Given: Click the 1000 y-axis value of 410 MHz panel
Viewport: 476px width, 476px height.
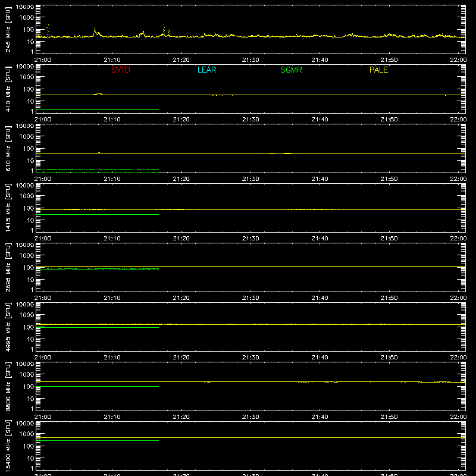Looking at the screenshot, I should [x=26, y=77].
